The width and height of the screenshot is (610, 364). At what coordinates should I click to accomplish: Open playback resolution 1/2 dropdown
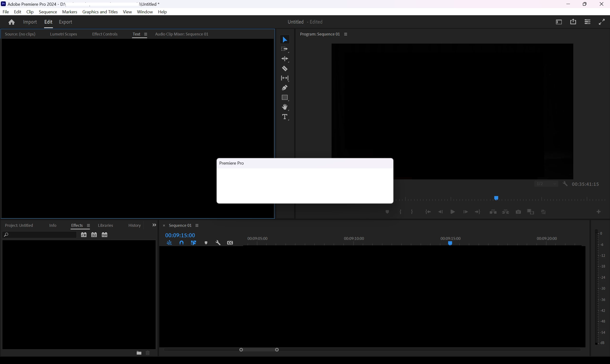(546, 184)
